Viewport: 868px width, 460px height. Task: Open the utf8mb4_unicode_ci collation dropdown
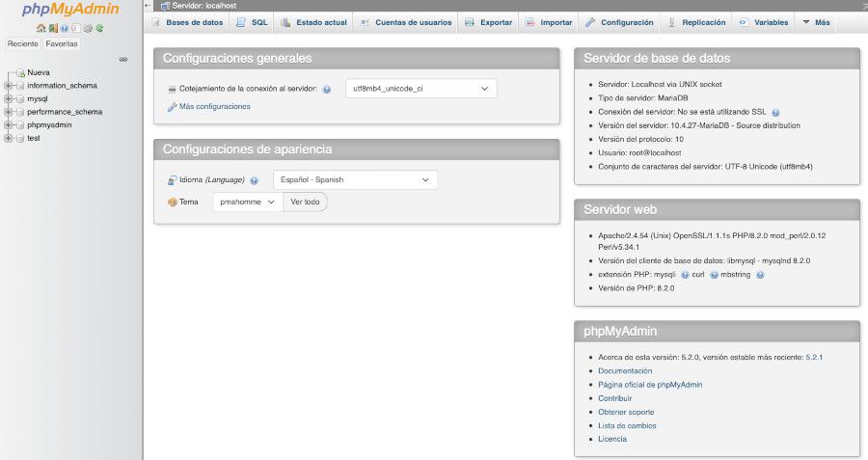pos(420,89)
